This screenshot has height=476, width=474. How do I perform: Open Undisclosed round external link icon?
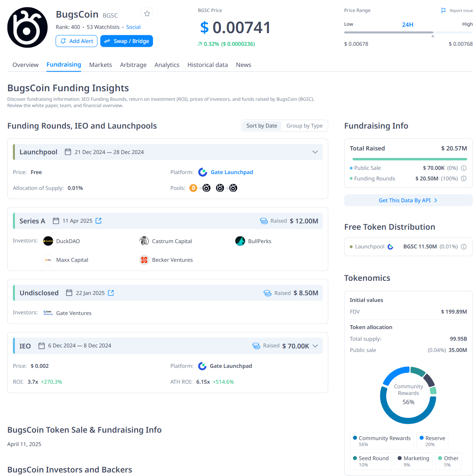(111, 293)
